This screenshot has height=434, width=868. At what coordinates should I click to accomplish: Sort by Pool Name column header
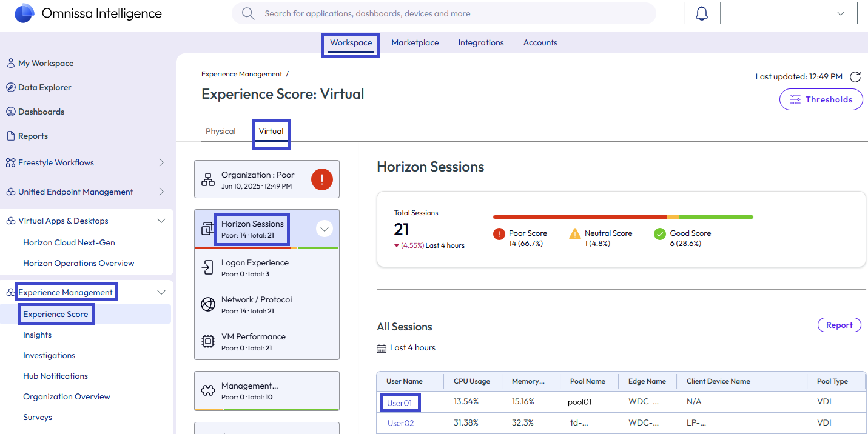(x=588, y=381)
